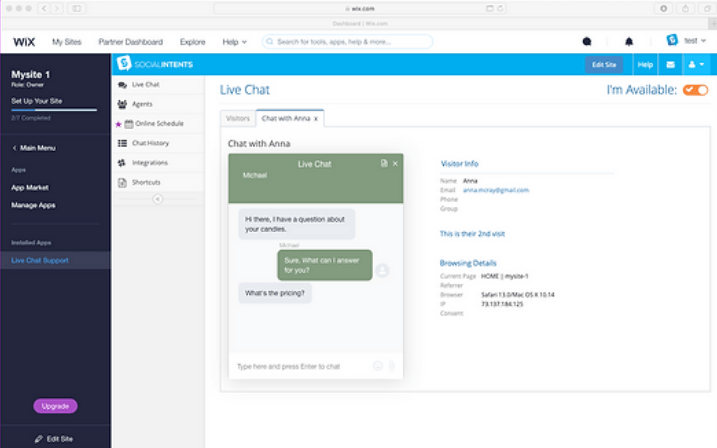Image resolution: width=717 pixels, height=448 pixels.
Task: Click Anna's email address link
Action: coord(496,190)
